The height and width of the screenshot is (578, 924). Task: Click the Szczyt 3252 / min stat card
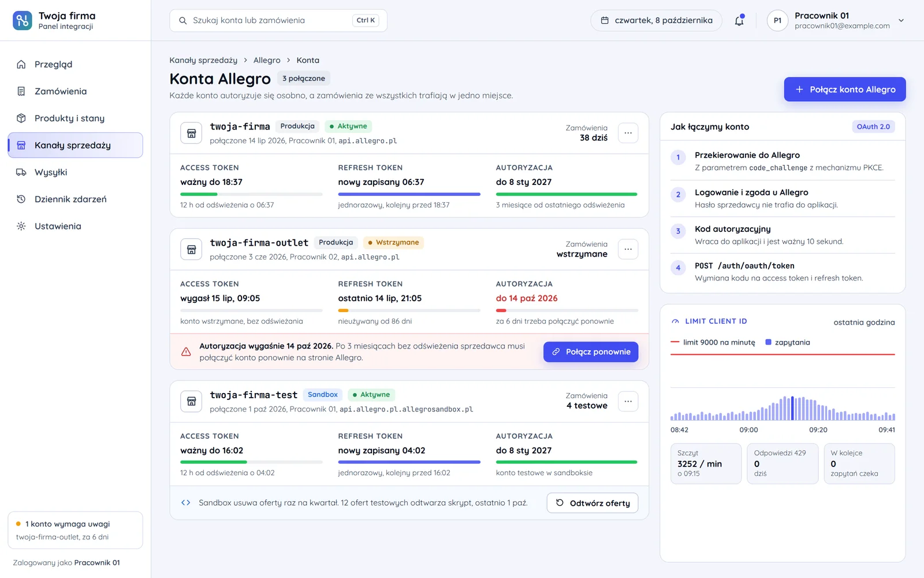click(x=706, y=464)
